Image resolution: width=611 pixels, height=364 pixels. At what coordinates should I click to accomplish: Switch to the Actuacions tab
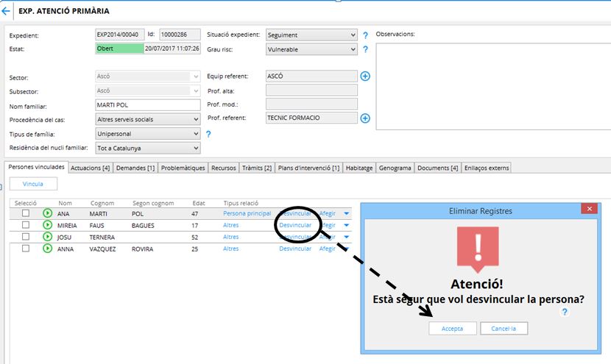click(x=90, y=168)
